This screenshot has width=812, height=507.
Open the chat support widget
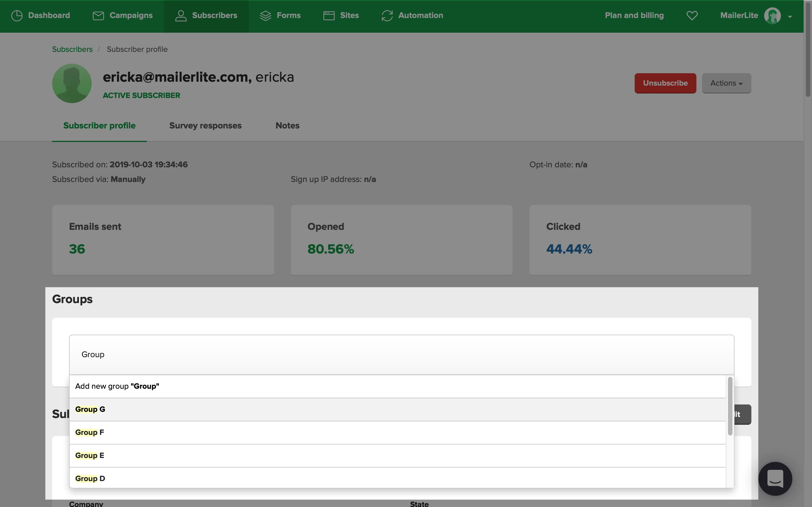coord(775,479)
